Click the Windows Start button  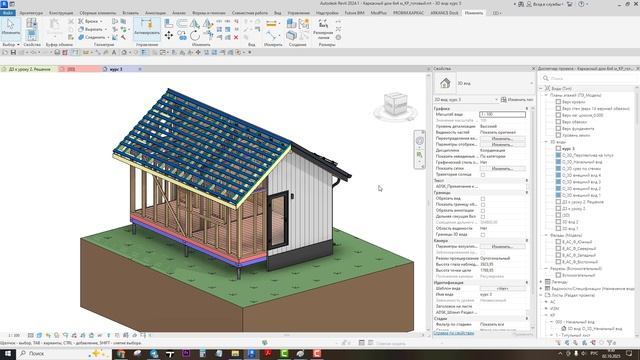7,353
